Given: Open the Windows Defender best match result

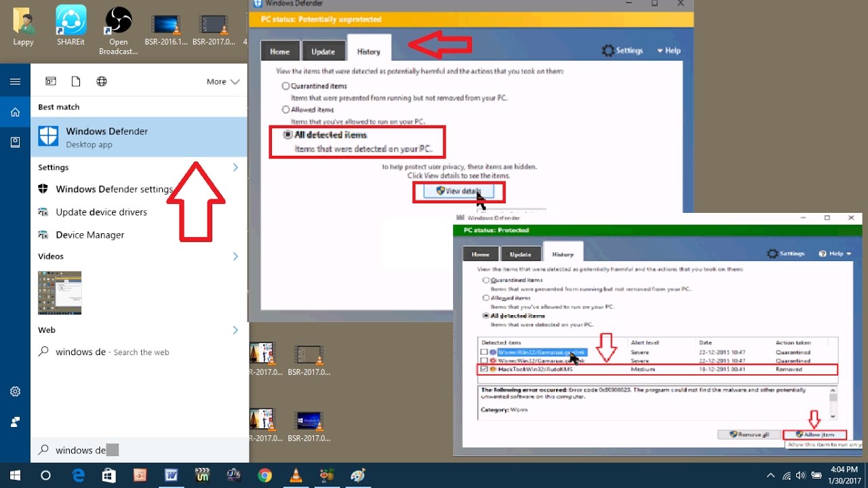Looking at the screenshot, I should (x=139, y=137).
